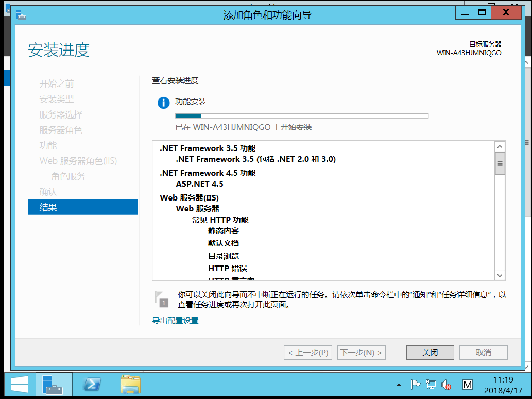Click the 静态内容 entry
The width and height of the screenshot is (532, 399).
[x=224, y=231]
